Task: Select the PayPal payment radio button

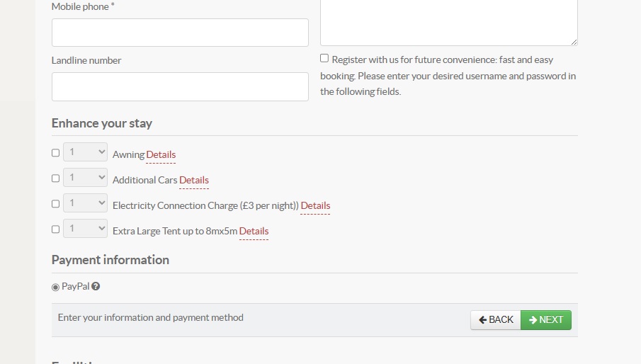Action: point(56,288)
